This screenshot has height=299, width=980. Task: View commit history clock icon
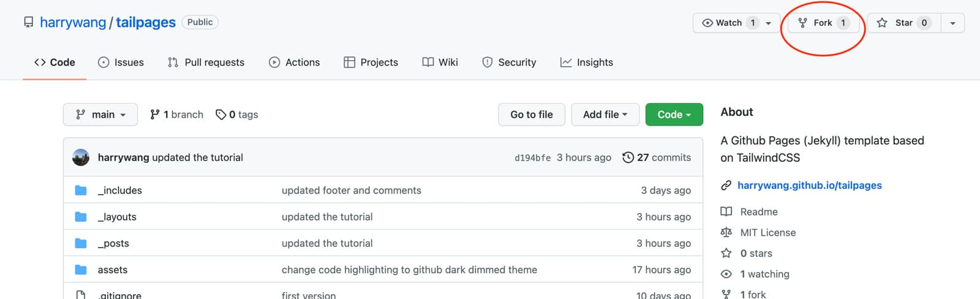pos(628,157)
